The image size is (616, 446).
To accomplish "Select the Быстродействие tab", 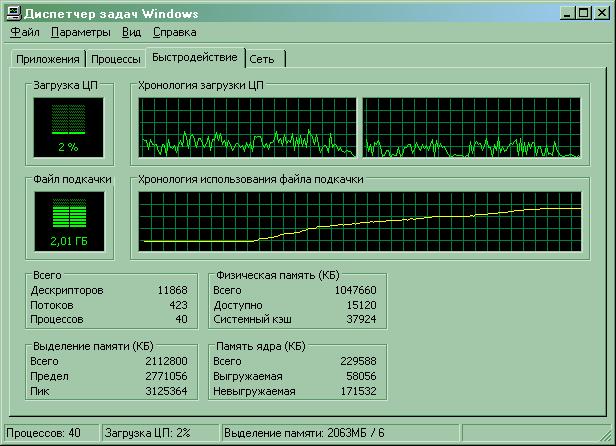I will [195, 57].
